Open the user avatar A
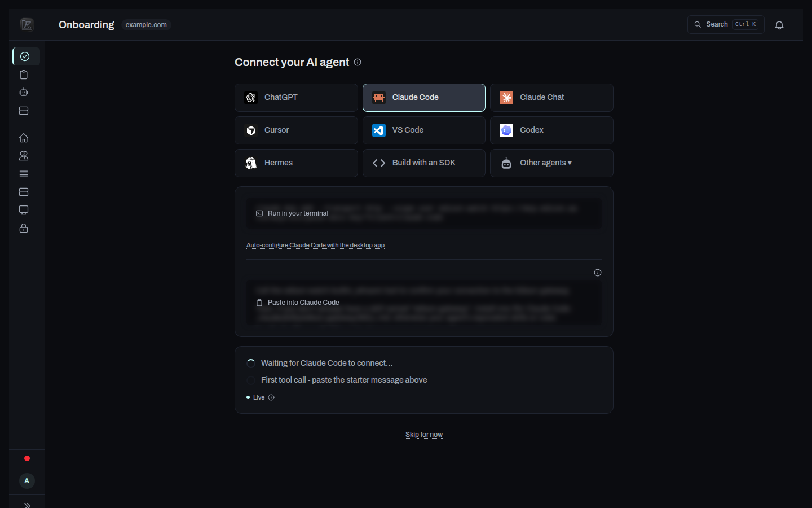This screenshot has width=812, height=508. (x=27, y=481)
